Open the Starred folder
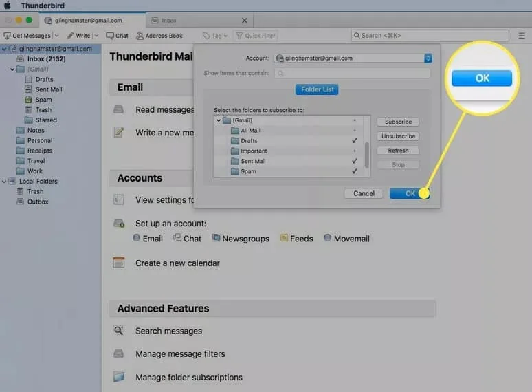The height and width of the screenshot is (392, 532). click(46, 120)
